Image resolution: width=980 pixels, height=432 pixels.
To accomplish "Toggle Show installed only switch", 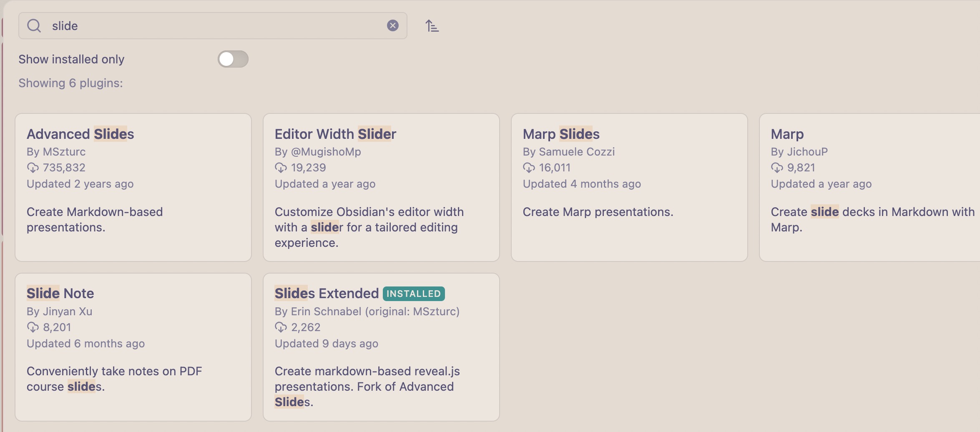I will [x=233, y=59].
